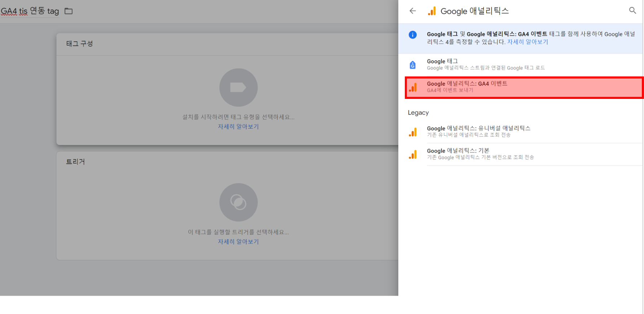Click description 기존 유니버설 애널리틱스로 조회 전송
The height and width of the screenshot is (314, 644).
pyautogui.click(x=469, y=135)
